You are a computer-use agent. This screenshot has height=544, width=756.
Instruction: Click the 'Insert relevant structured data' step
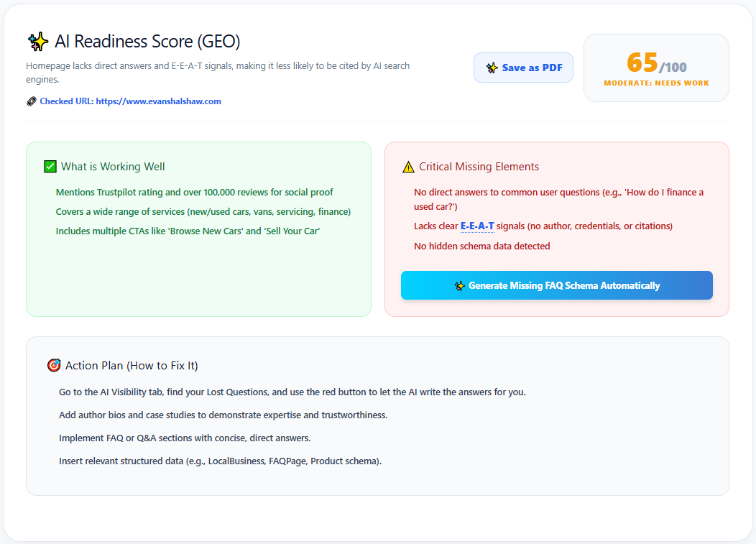click(x=220, y=461)
